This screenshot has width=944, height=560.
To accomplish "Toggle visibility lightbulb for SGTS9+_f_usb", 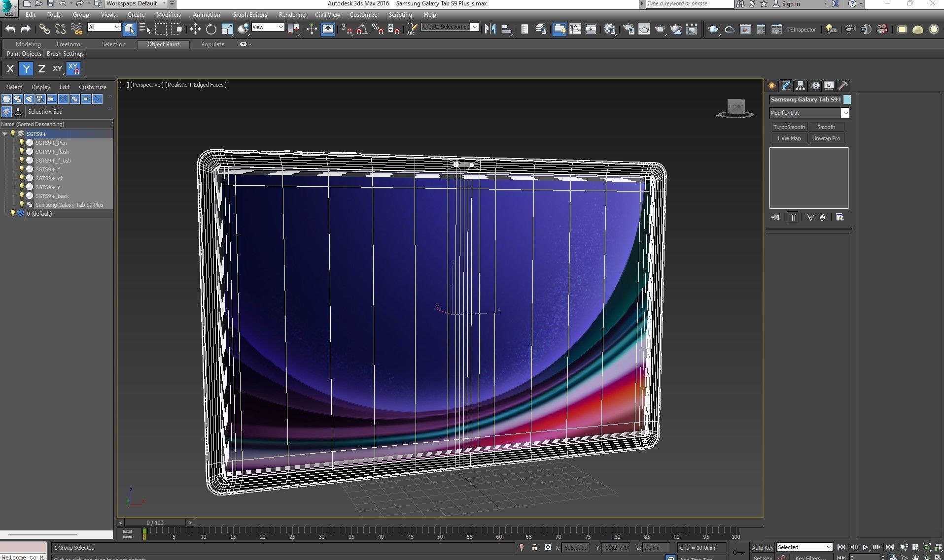I will click(x=21, y=160).
